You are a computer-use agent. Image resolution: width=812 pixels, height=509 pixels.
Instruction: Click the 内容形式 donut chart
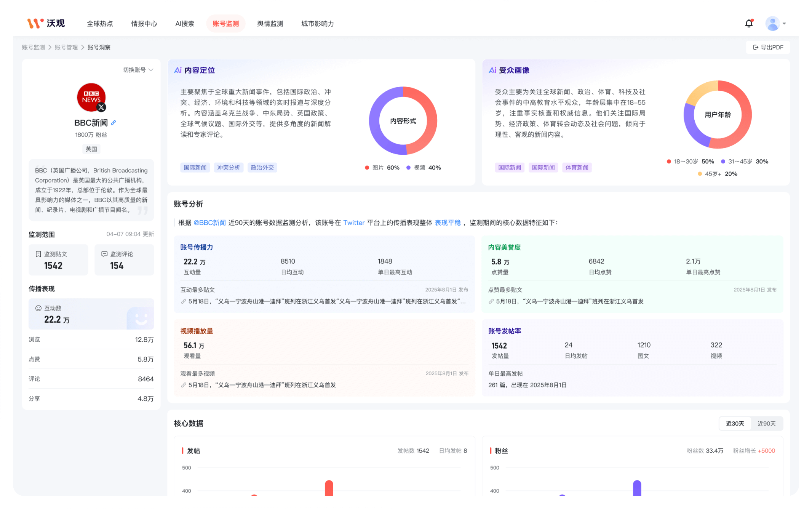point(403,121)
